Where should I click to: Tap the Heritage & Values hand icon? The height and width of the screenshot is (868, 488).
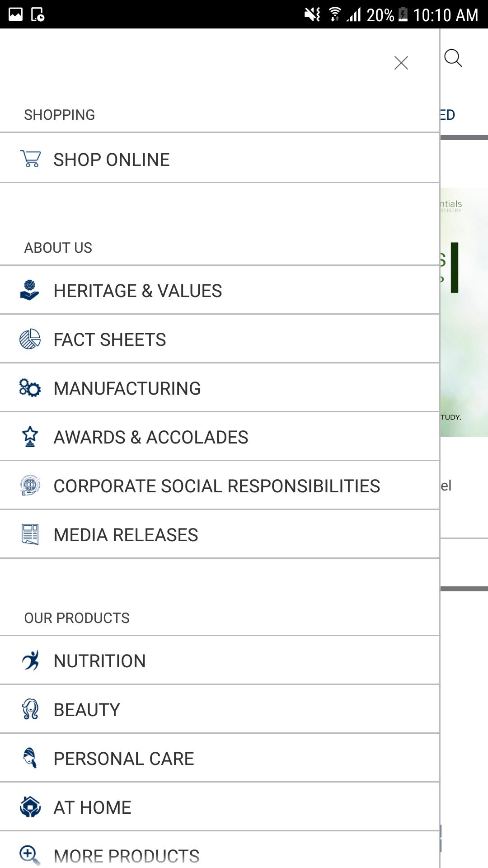[30, 290]
